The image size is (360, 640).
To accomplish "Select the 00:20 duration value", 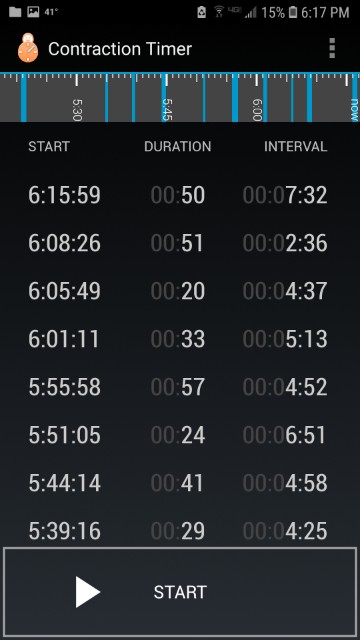I will [x=178, y=291].
